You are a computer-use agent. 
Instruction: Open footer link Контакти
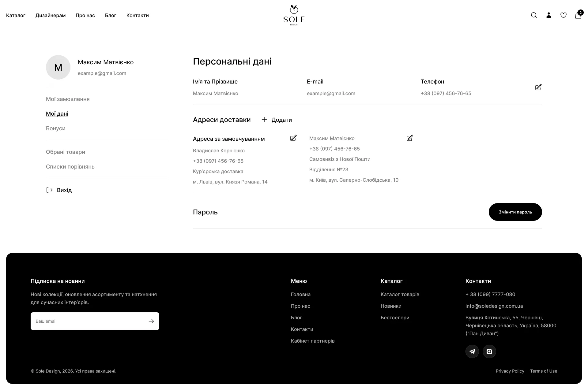tap(302, 329)
